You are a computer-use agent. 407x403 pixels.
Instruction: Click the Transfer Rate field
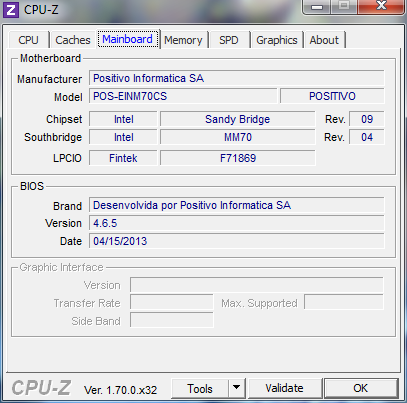[172, 303]
